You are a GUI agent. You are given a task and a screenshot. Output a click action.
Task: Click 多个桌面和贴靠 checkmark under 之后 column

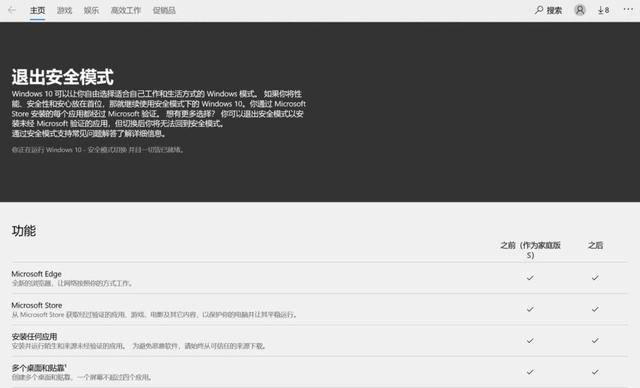point(595,372)
